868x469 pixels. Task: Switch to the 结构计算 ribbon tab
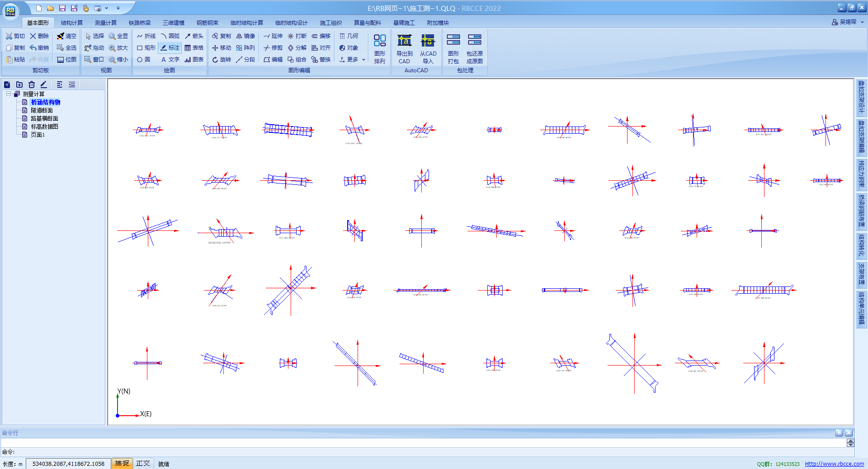point(72,23)
